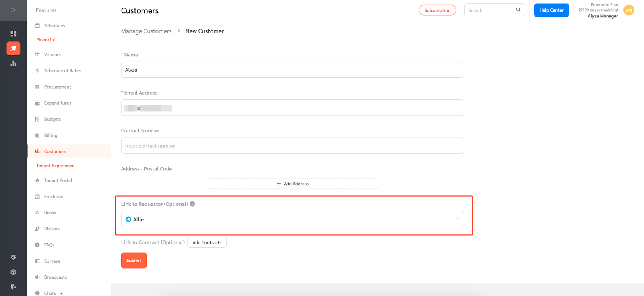Click the Facilities calendar-plus icon
The width and height of the screenshot is (644, 296).
coord(37,197)
